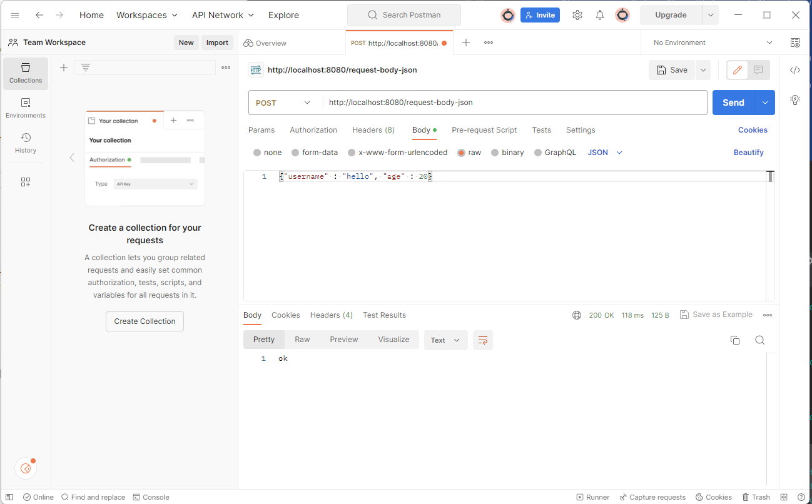Create a new collection with plus icon
Screen dimensions: 812x504
point(63,68)
